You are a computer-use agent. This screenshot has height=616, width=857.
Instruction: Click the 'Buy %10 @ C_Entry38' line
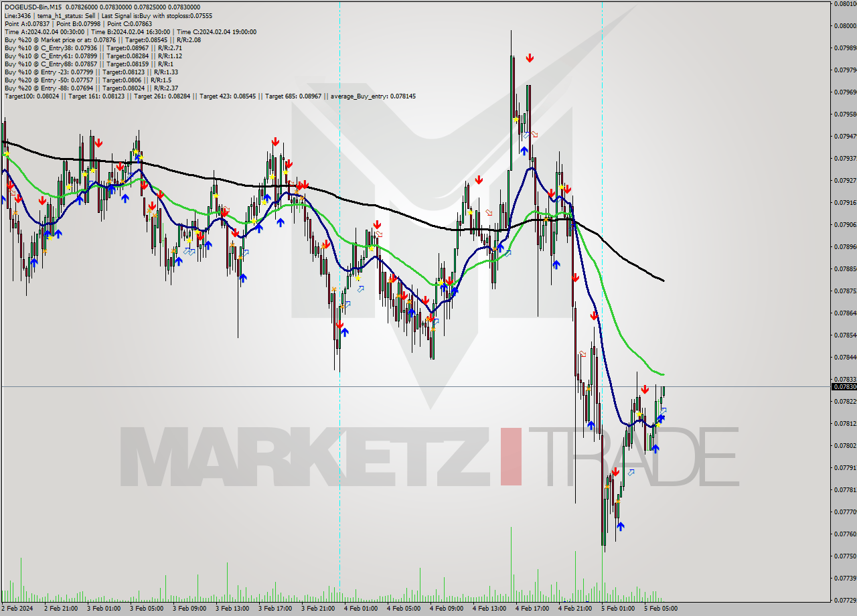pos(93,48)
